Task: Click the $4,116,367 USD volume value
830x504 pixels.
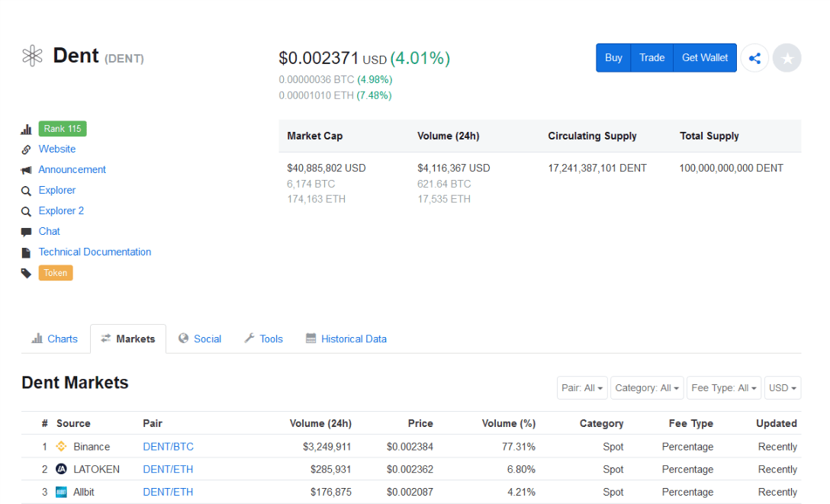Action: pos(454,169)
